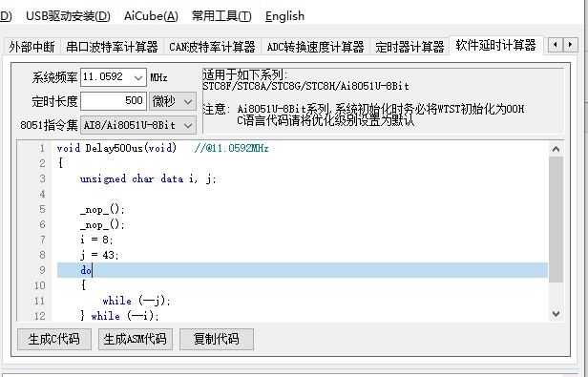Click the '} while (--i);' code line

[x=119, y=316]
